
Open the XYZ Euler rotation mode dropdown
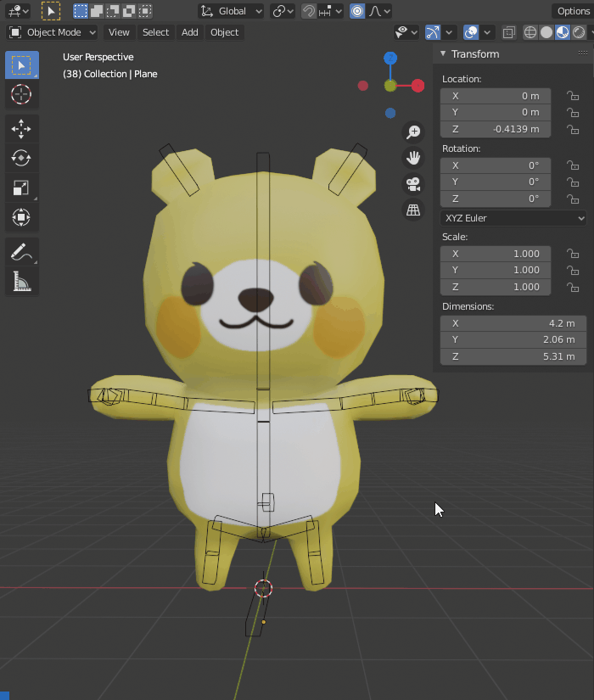513,218
